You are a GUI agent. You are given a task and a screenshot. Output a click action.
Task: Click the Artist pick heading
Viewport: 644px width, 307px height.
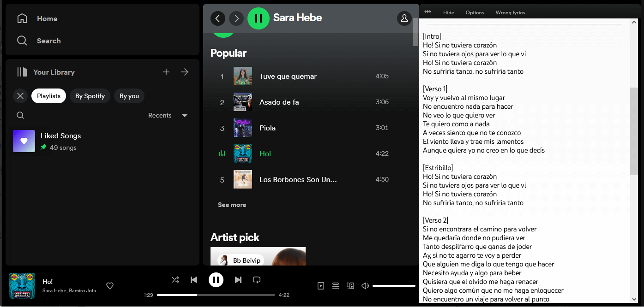pyautogui.click(x=235, y=237)
